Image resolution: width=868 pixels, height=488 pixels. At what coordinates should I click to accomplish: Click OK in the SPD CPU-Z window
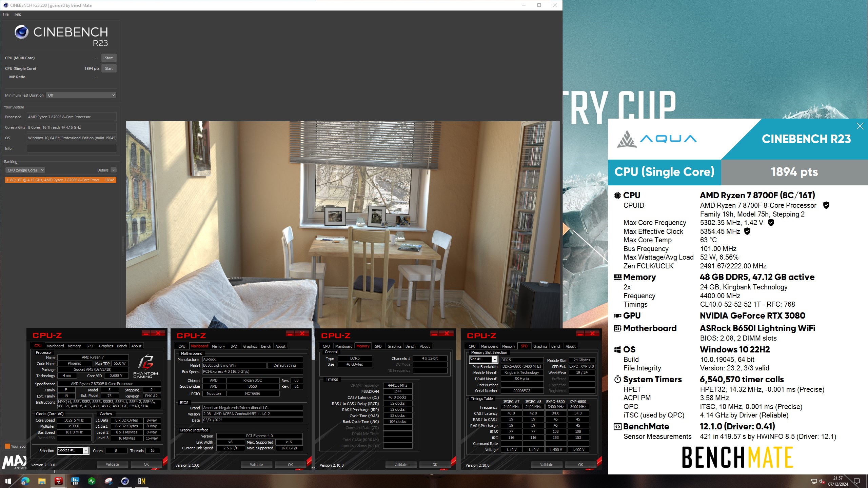[581, 465]
